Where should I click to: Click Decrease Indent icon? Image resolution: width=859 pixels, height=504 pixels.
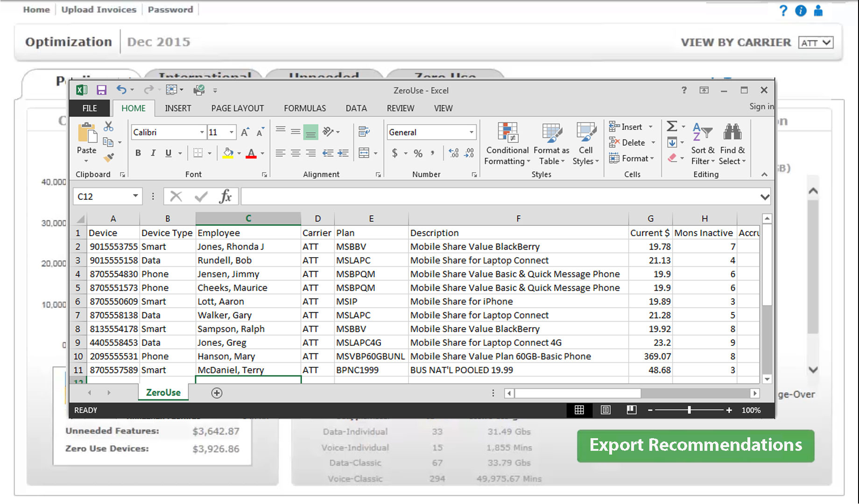(x=328, y=153)
